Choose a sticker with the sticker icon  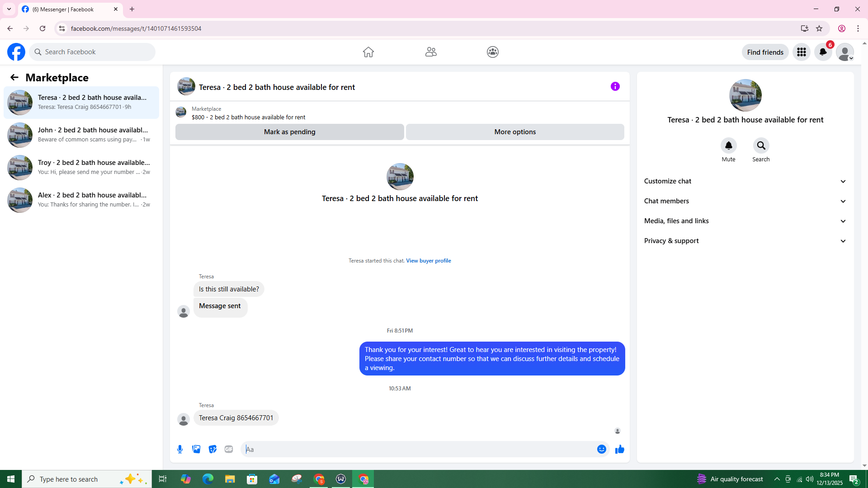[x=212, y=449]
